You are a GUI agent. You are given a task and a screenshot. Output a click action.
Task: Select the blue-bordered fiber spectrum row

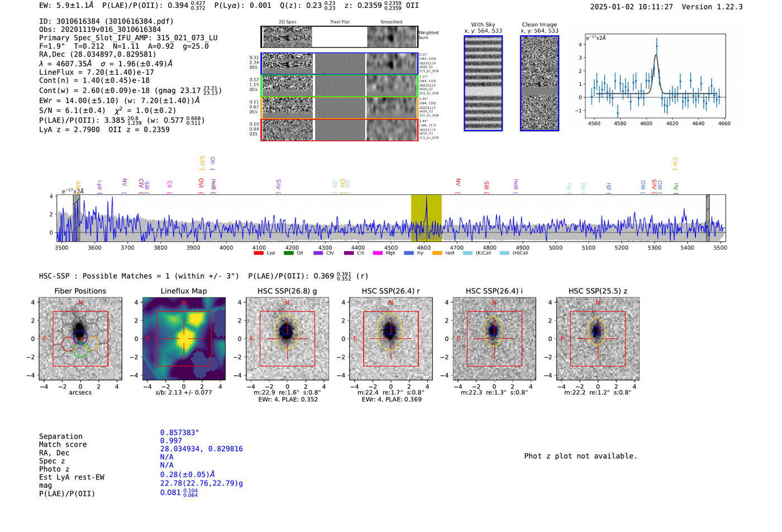(340, 64)
